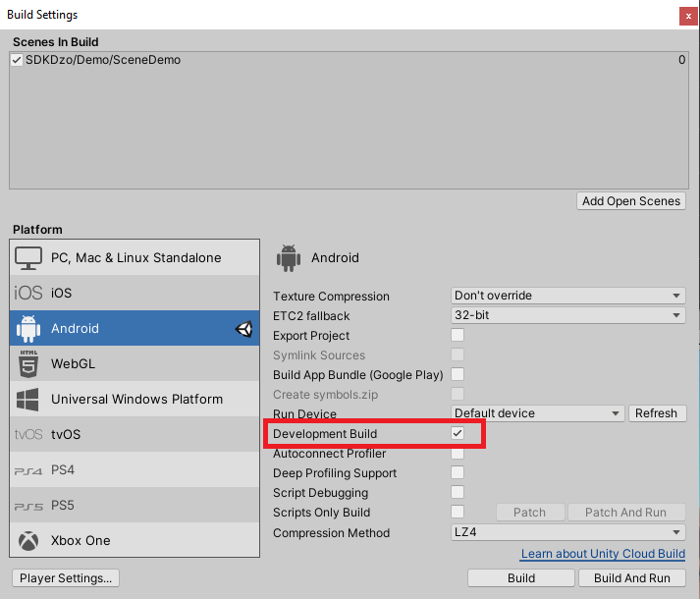This screenshot has width=700, height=599.
Task: Select the PS5 platform row
Action: click(x=135, y=505)
